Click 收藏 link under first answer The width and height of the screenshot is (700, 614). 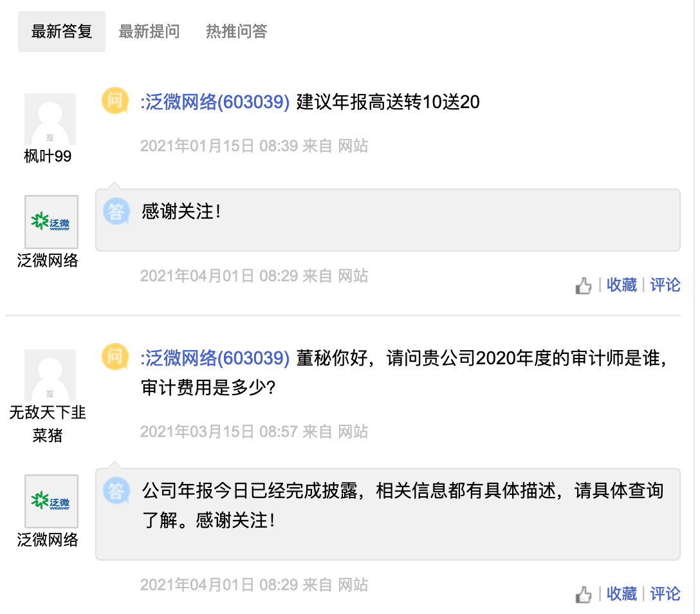pos(622,285)
